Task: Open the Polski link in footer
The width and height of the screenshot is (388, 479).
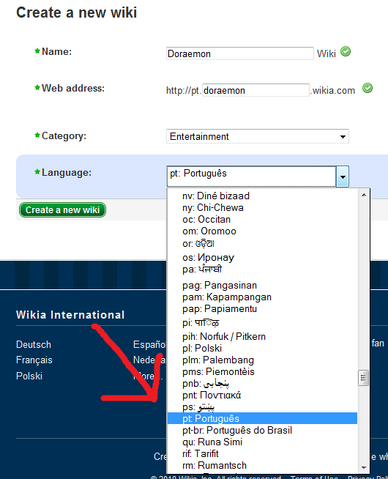Action: 29,376
